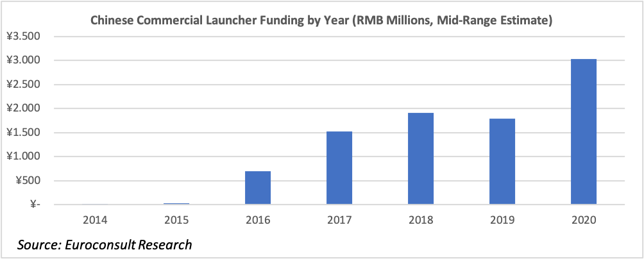Select the 2020 funding bar
Viewport: 644px width, 259px height.
(584, 132)
